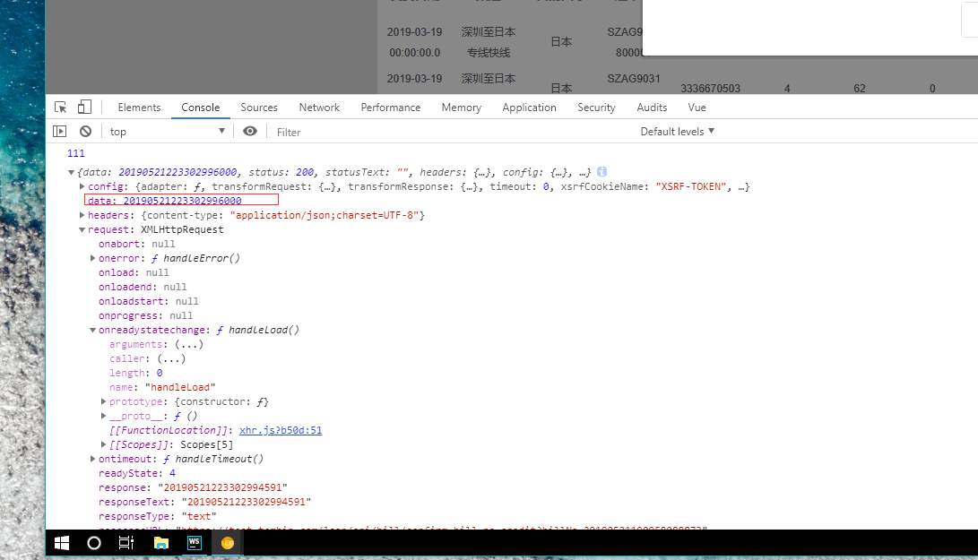Switch to the Network tab
The width and height of the screenshot is (978, 560).
[319, 107]
